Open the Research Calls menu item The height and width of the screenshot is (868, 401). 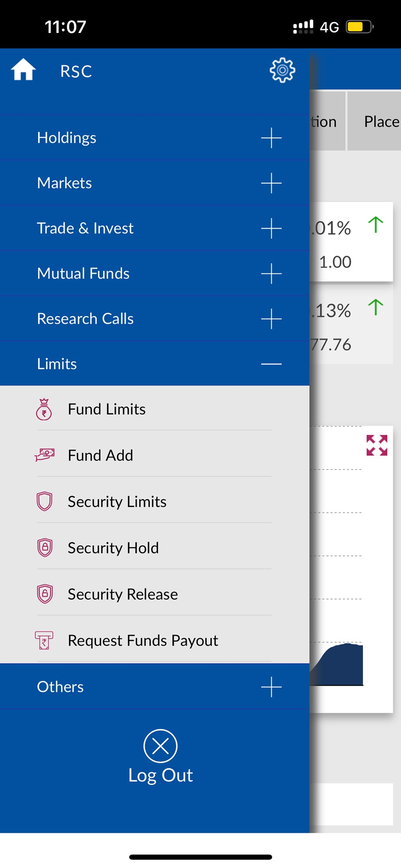(x=85, y=319)
